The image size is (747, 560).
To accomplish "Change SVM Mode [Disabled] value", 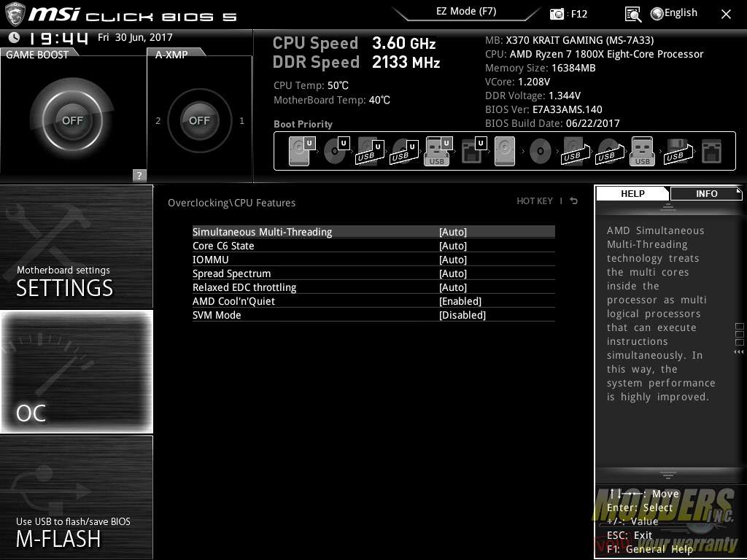I will tap(462, 315).
